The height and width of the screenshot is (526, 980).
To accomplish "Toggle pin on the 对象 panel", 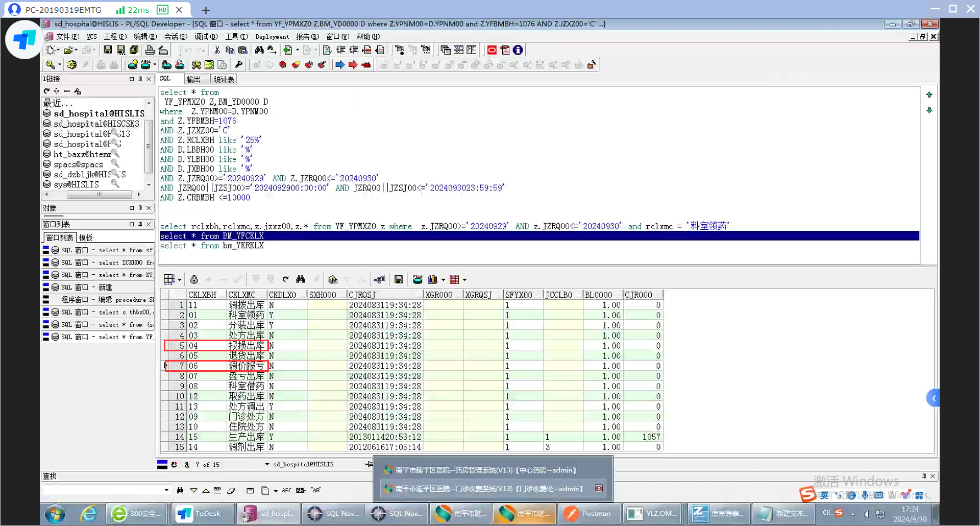I will click(140, 208).
